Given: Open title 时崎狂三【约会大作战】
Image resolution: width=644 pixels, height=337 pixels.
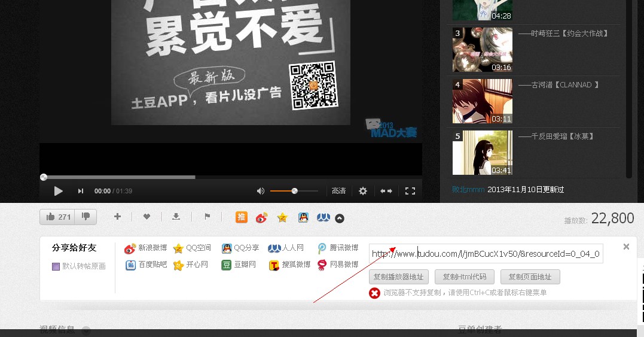Looking at the screenshot, I should click(563, 34).
